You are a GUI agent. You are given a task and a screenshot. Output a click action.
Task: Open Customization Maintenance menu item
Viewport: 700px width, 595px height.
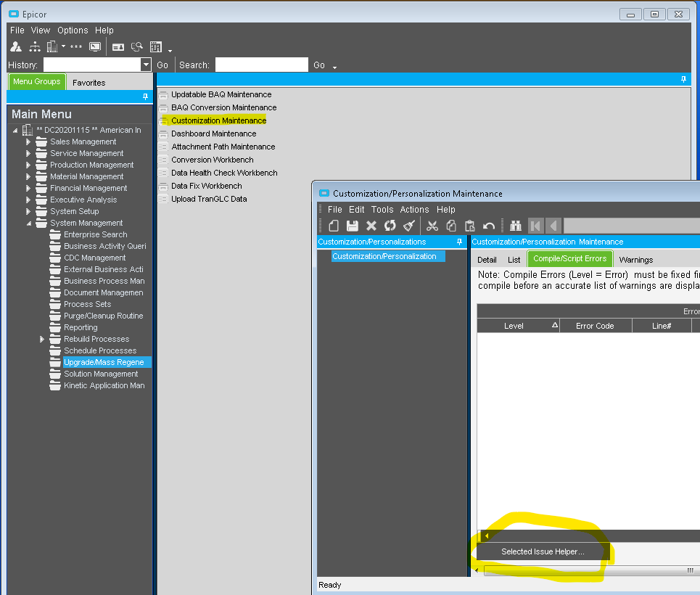coord(219,120)
